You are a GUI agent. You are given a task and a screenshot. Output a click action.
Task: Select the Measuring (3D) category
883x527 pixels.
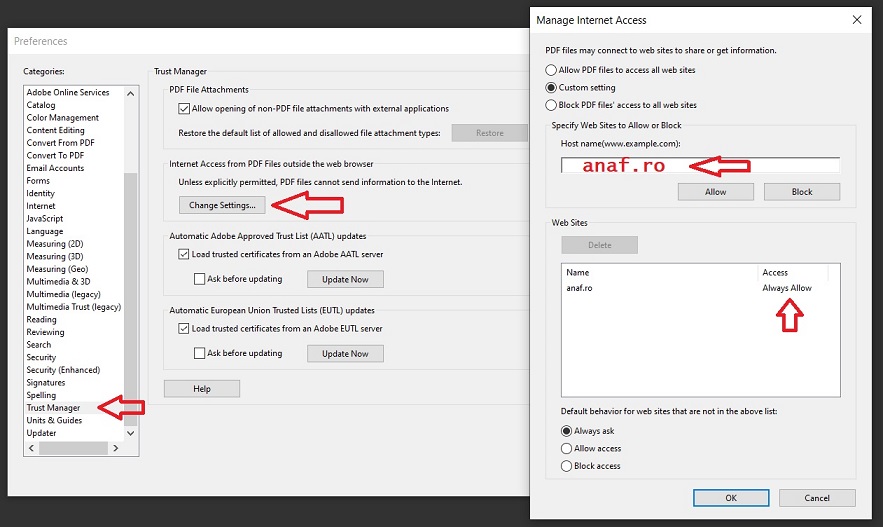[x=55, y=256]
